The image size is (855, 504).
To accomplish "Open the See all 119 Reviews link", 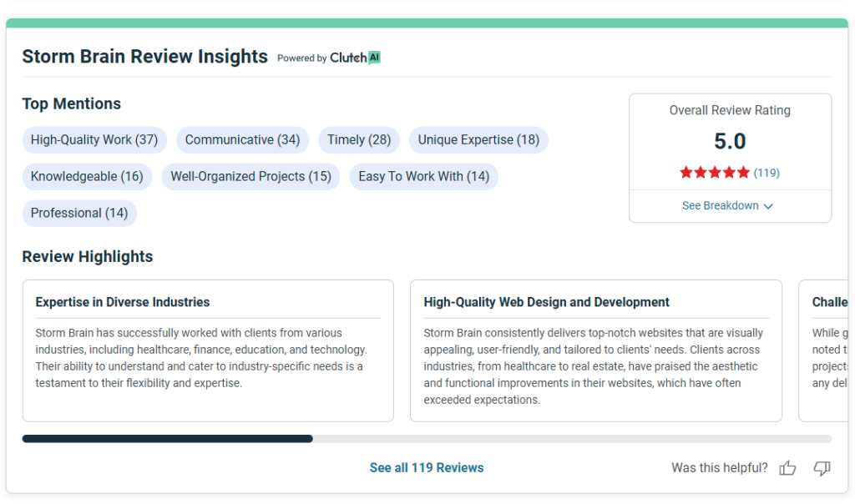I will pyautogui.click(x=427, y=467).
